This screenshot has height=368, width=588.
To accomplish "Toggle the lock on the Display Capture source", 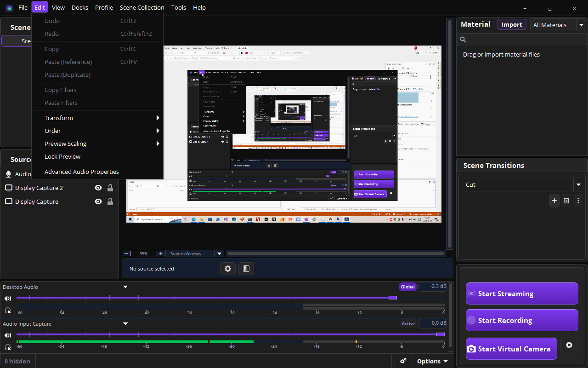I will click(110, 201).
